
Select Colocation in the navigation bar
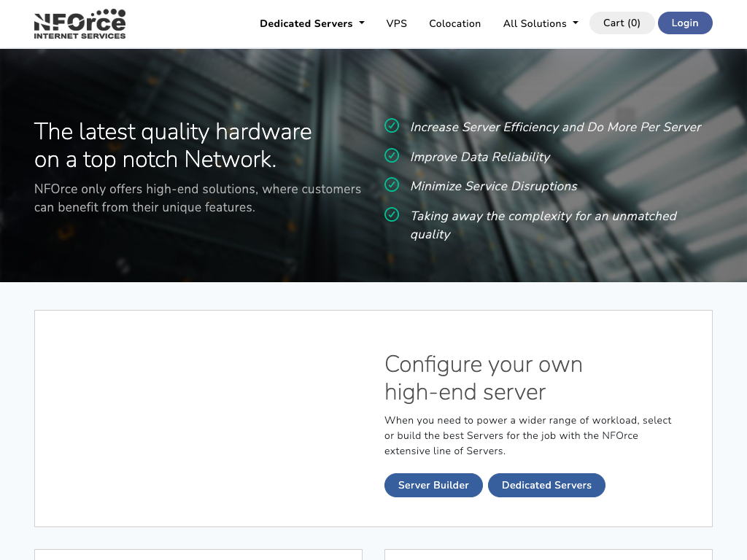(x=454, y=23)
